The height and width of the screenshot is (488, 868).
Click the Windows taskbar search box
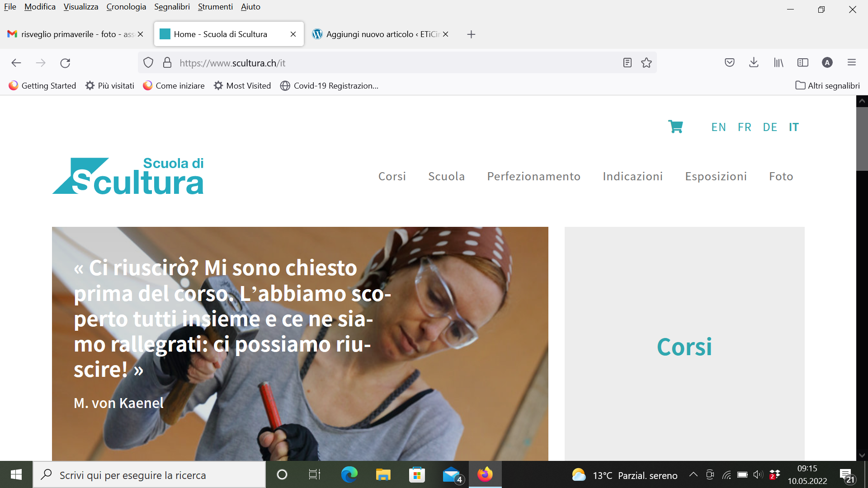[x=149, y=475]
